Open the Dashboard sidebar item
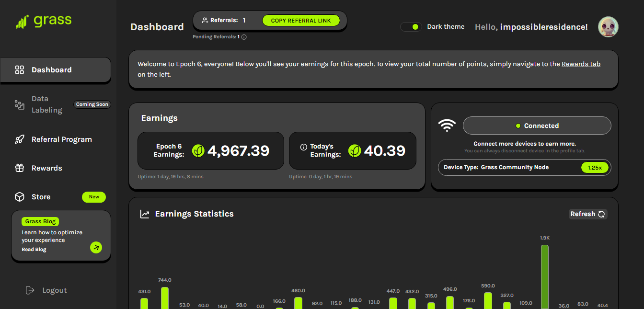 click(51, 70)
